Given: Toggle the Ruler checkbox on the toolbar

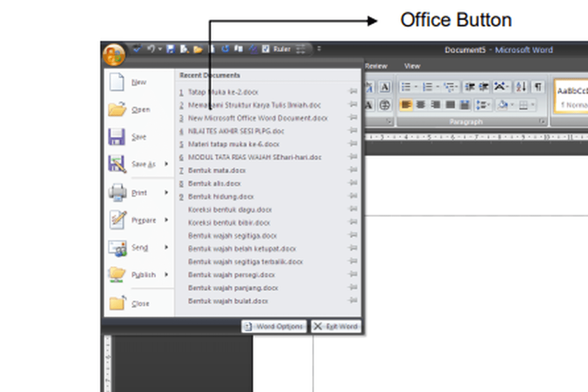Looking at the screenshot, I should click(266, 49).
